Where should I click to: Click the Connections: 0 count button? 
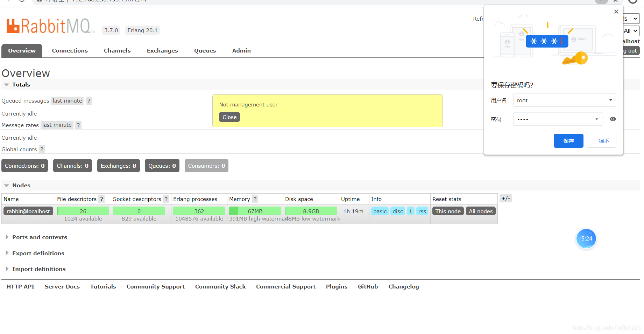click(x=25, y=166)
